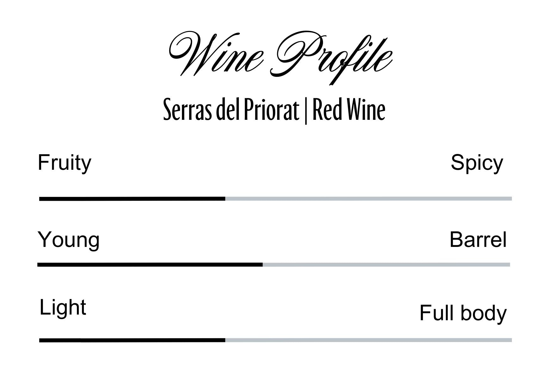Click grey unfilled part of Fruity-Spicy slider
This screenshot has height=392, width=553.
[x=369, y=199]
